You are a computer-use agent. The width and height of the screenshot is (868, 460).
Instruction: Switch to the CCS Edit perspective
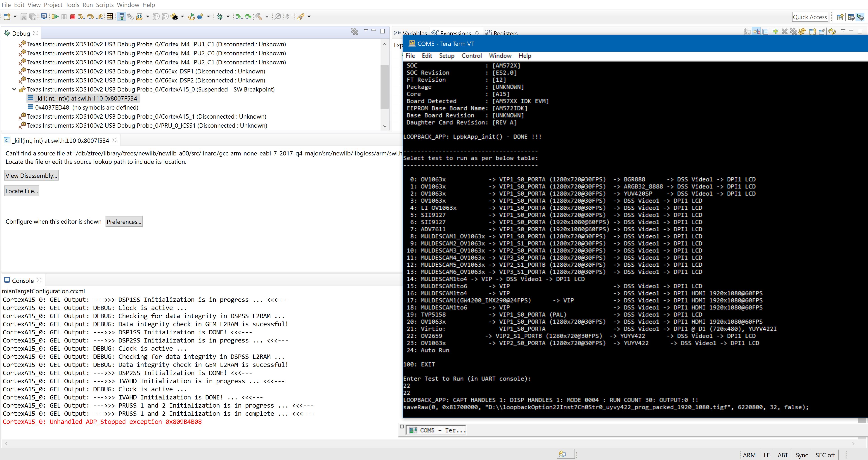851,17
